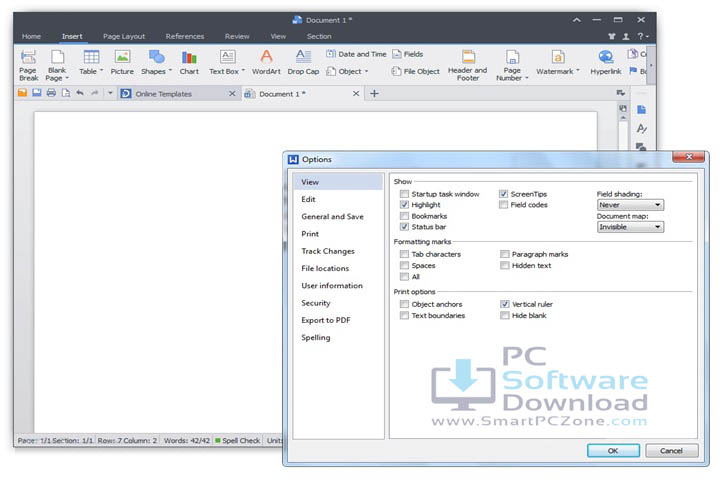Collapse the ribbon with the chevron icon
Viewport: 720px width, 480px height.
576,20
